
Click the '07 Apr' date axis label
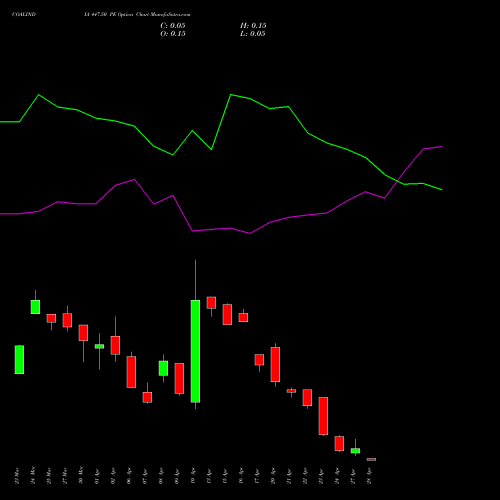(145, 476)
